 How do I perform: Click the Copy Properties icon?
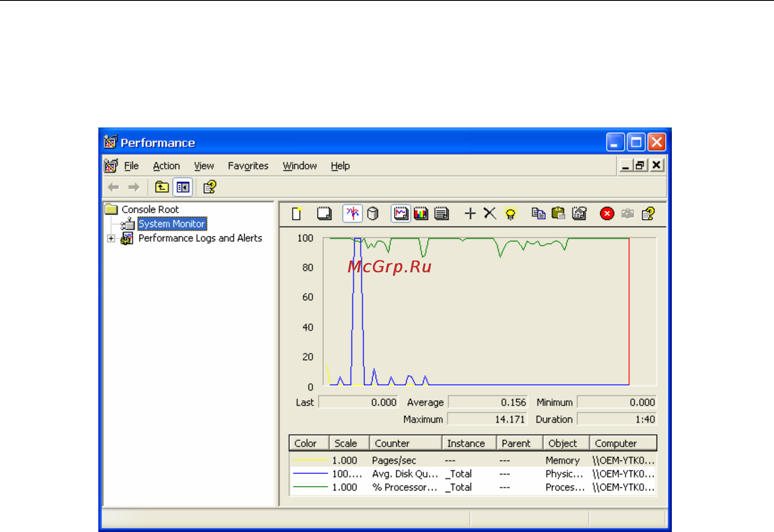(x=538, y=213)
